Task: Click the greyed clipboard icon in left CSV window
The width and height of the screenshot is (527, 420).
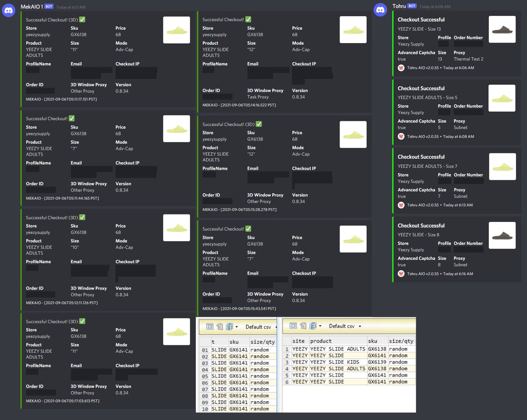Action: [x=219, y=326]
